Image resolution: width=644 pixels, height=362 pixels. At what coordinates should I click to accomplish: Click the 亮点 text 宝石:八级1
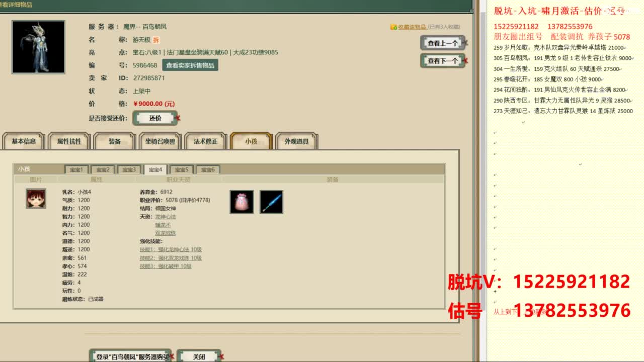pos(147,52)
